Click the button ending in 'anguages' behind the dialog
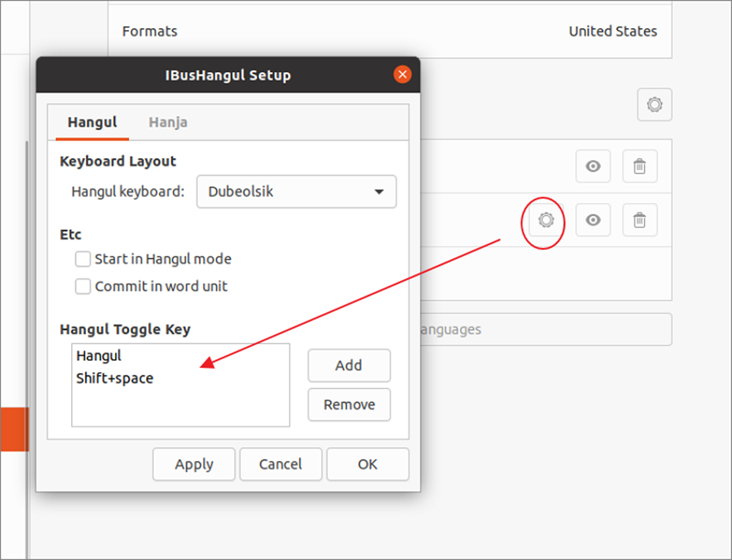 545,330
